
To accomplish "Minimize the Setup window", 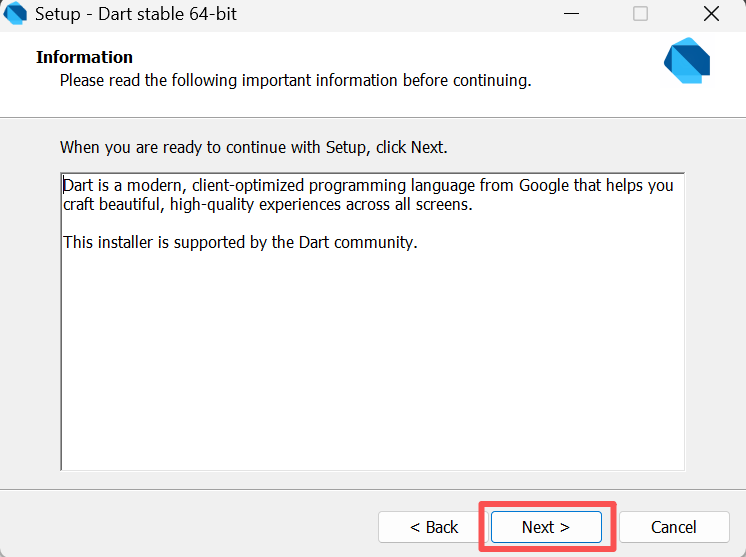I will point(571,14).
